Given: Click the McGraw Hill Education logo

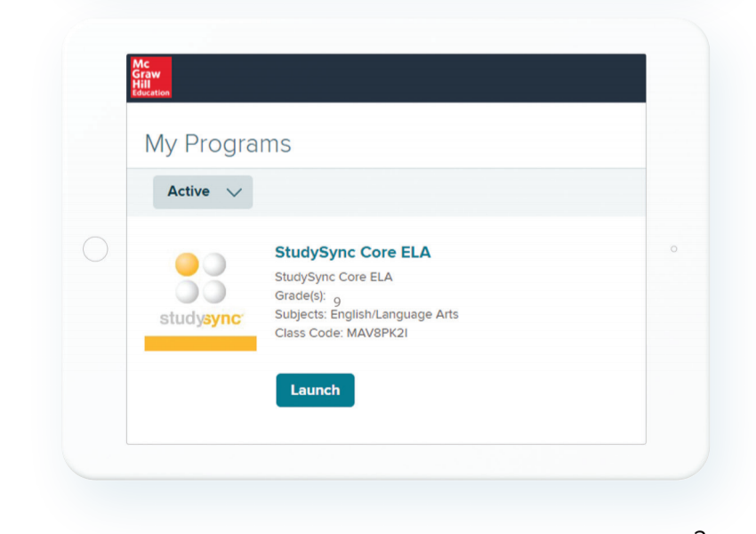Looking at the screenshot, I should (151, 77).
